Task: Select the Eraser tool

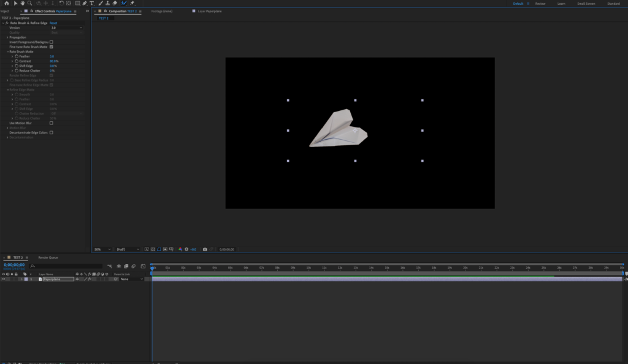Action: (115, 3)
